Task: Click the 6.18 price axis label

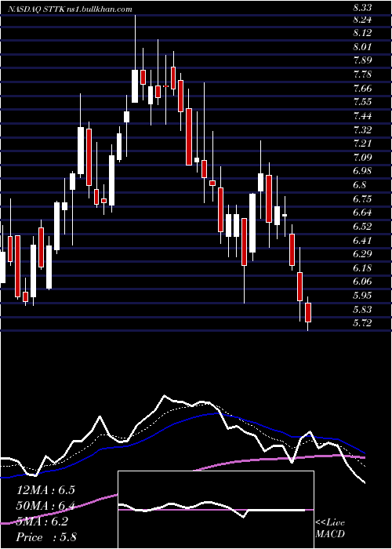Action: coord(362,268)
